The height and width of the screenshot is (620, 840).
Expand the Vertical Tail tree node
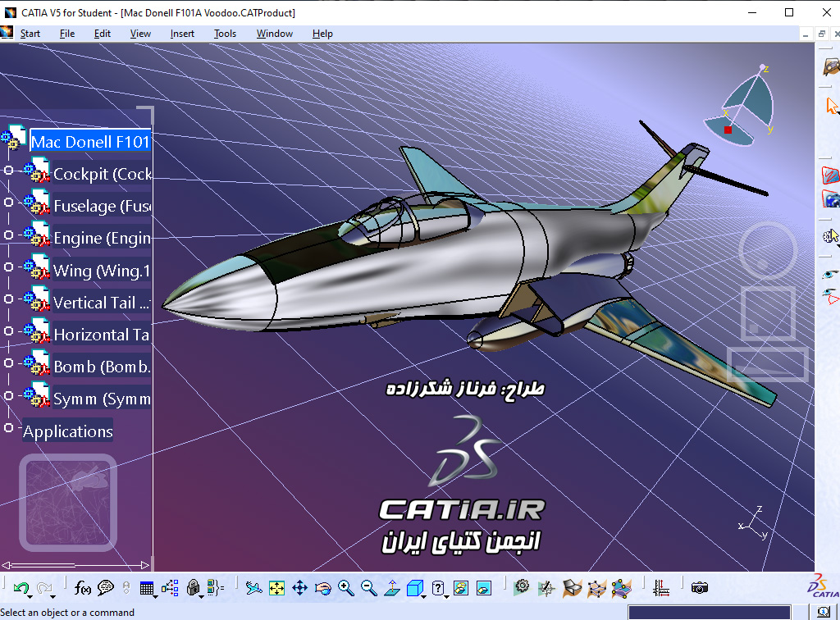[x=8, y=299]
